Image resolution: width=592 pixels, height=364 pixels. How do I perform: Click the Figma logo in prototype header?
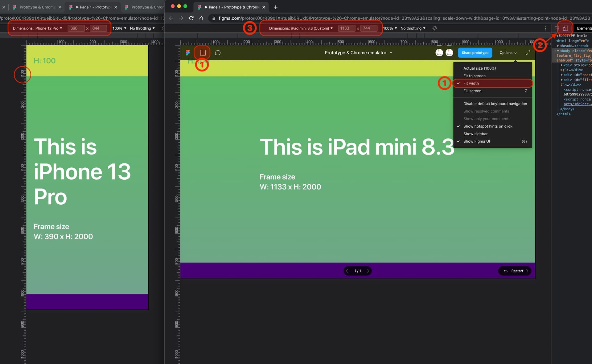(x=188, y=53)
